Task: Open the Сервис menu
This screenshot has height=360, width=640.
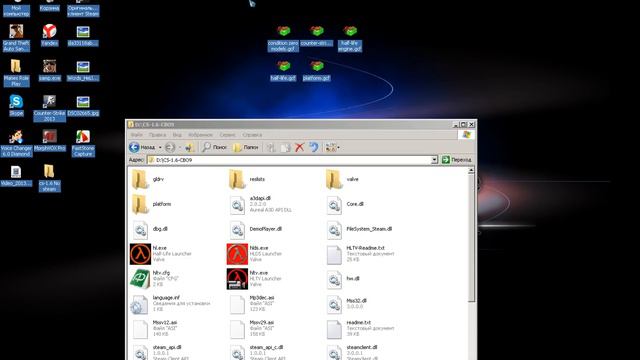Action: coord(227,135)
